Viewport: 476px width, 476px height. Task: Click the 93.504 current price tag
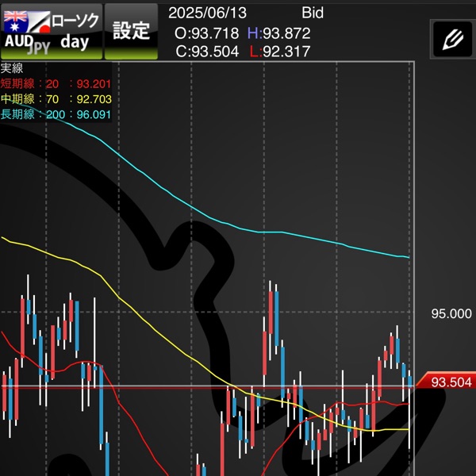[x=446, y=382]
